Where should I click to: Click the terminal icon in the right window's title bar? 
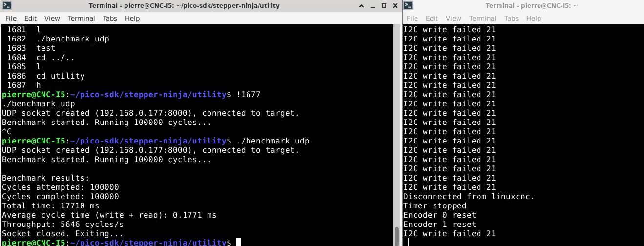(x=409, y=6)
